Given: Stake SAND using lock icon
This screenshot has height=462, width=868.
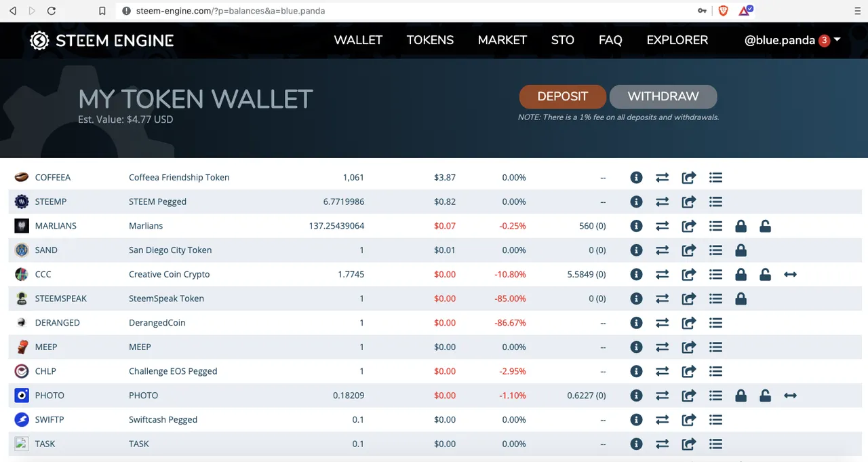Looking at the screenshot, I should [x=741, y=250].
